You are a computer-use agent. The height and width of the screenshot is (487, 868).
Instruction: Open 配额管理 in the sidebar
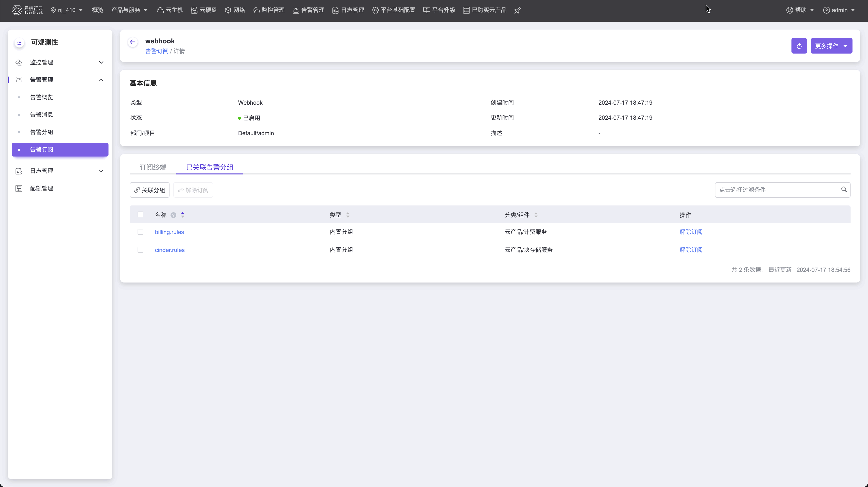click(41, 189)
